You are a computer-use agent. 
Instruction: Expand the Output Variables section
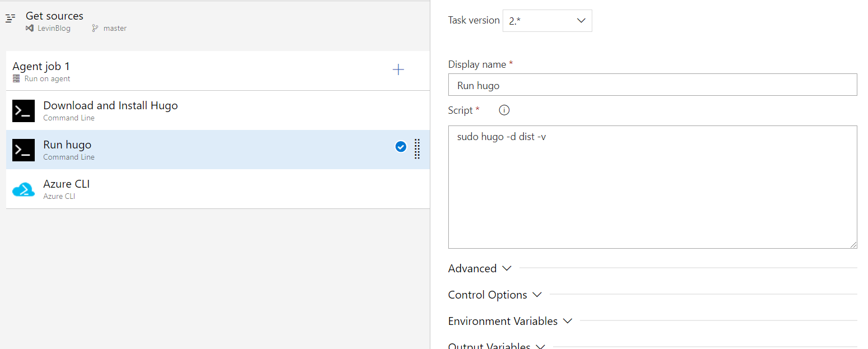[496, 345]
